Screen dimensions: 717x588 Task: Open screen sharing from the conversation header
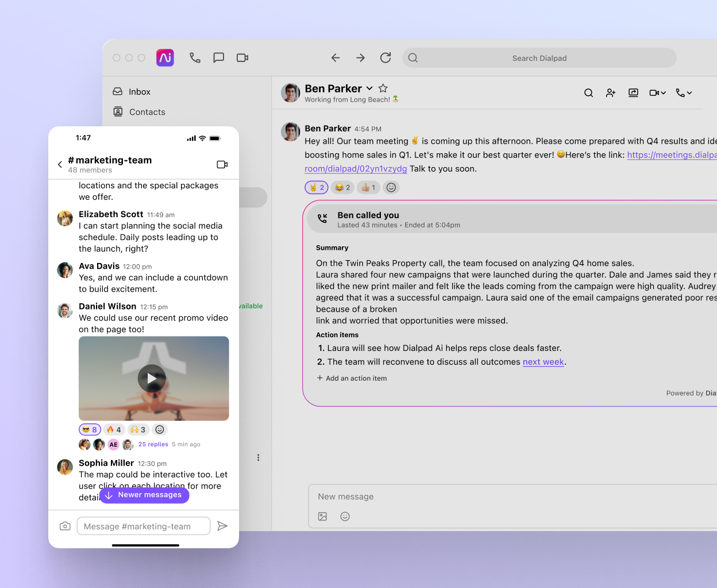coord(633,92)
